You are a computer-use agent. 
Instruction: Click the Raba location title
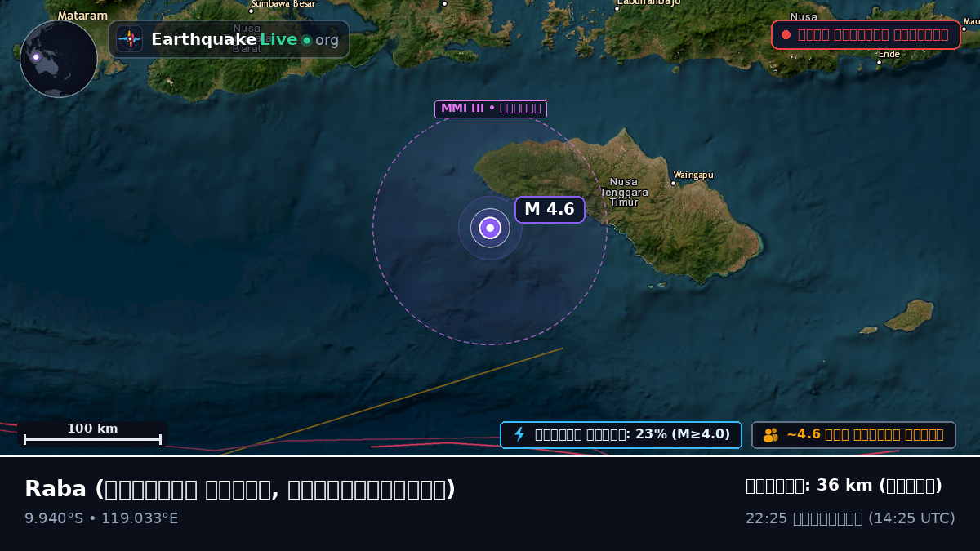[240, 489]
